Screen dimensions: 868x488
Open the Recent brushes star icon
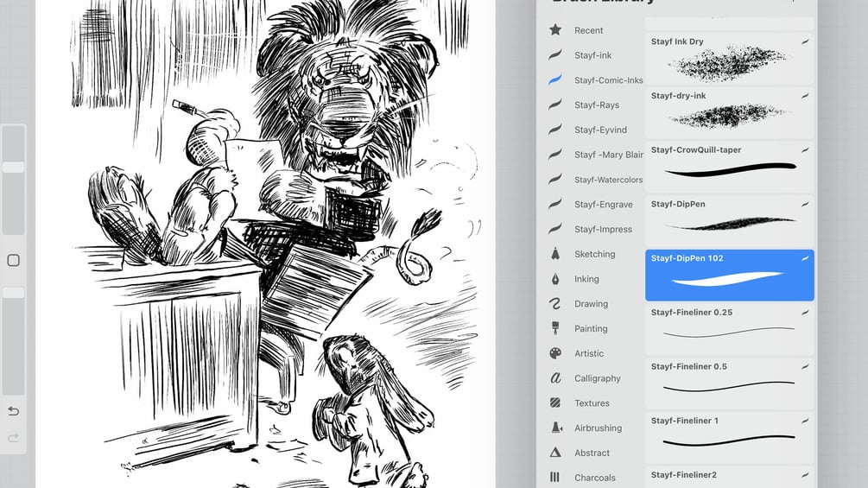coord(555,30)
